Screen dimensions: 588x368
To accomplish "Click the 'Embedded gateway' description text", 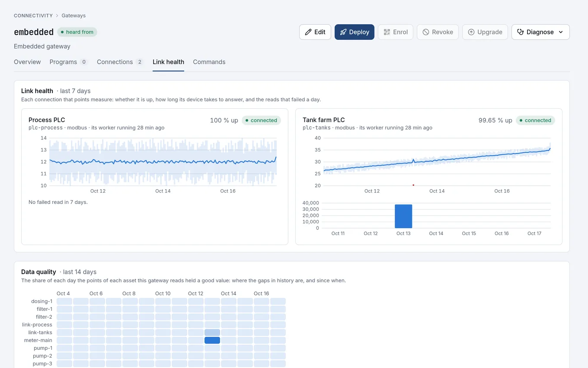I will click(x=42, y=46).
